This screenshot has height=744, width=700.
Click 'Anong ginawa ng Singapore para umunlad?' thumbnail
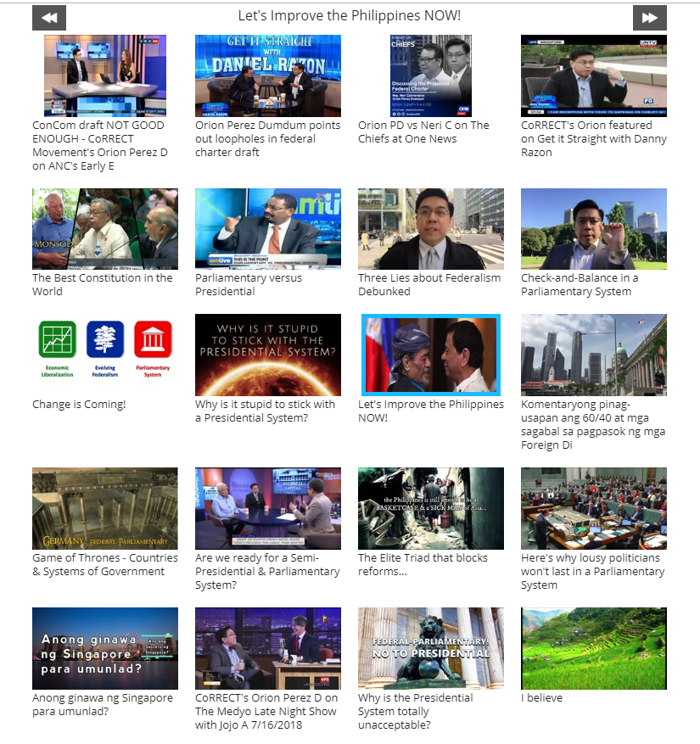pyautogui.click(x=105, y=648)
